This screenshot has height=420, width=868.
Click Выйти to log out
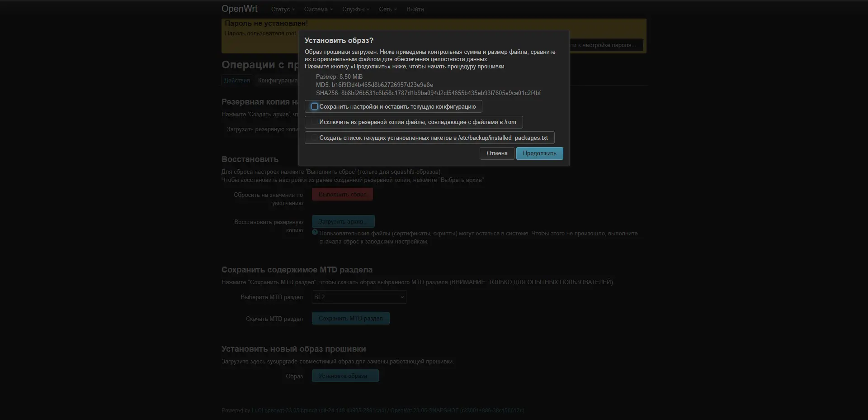415,10
